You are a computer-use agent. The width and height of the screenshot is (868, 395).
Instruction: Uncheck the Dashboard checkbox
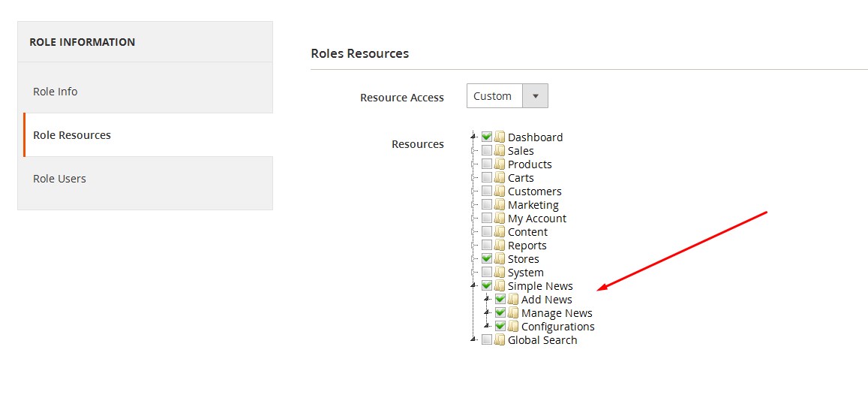coord(487,136)
